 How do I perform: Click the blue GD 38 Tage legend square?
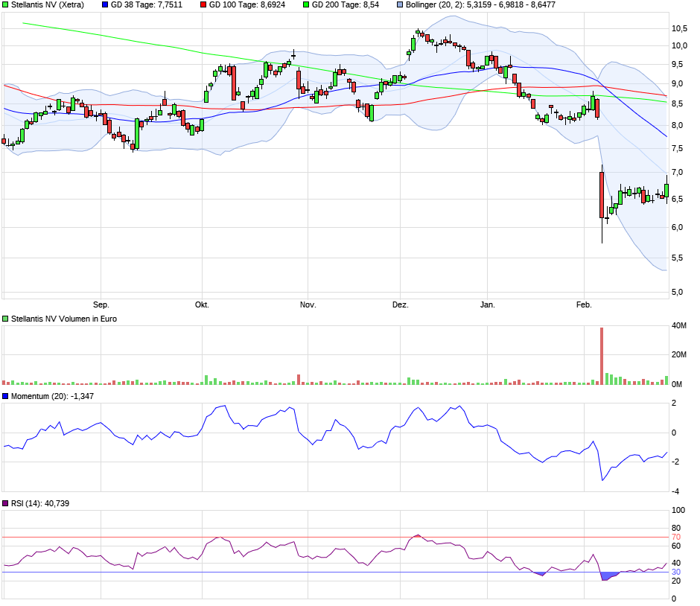click(x=105, y=4)
